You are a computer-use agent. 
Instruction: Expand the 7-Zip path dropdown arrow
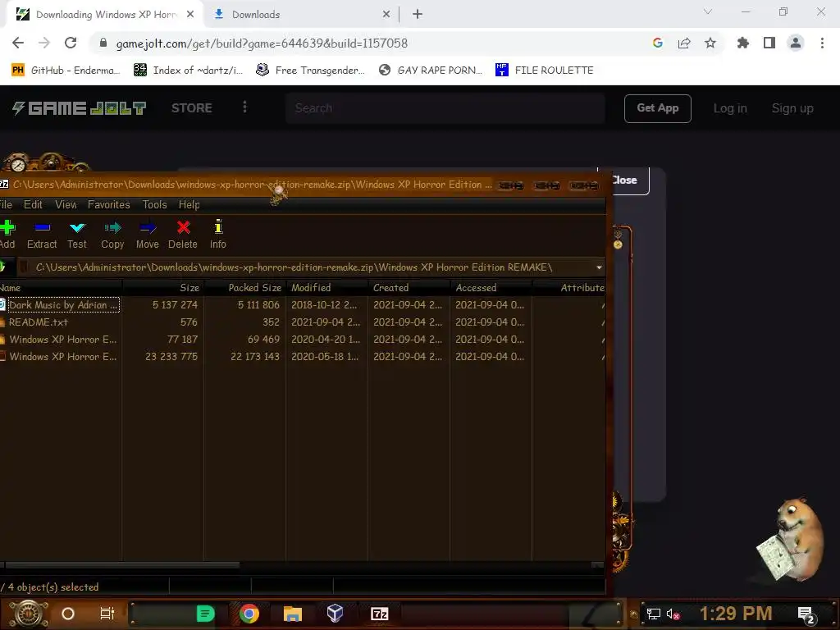point(599,267)
